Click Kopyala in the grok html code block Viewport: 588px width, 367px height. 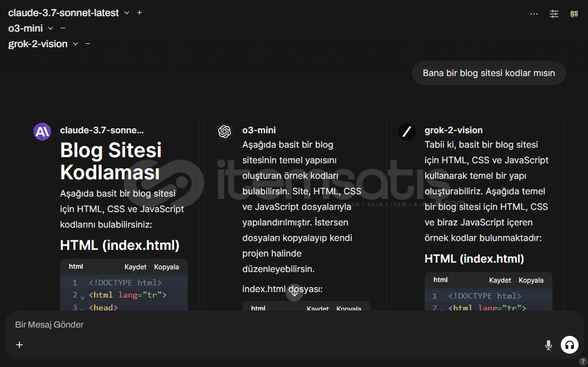coord(531,280)
